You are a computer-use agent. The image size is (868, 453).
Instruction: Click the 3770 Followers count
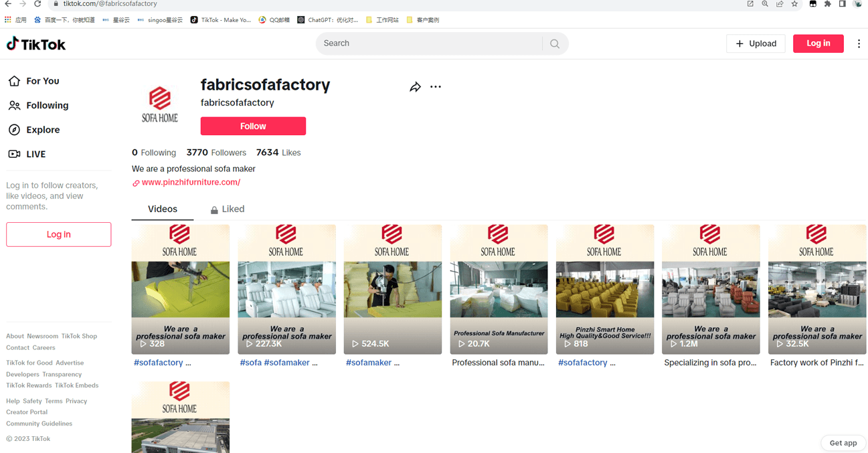216,153
